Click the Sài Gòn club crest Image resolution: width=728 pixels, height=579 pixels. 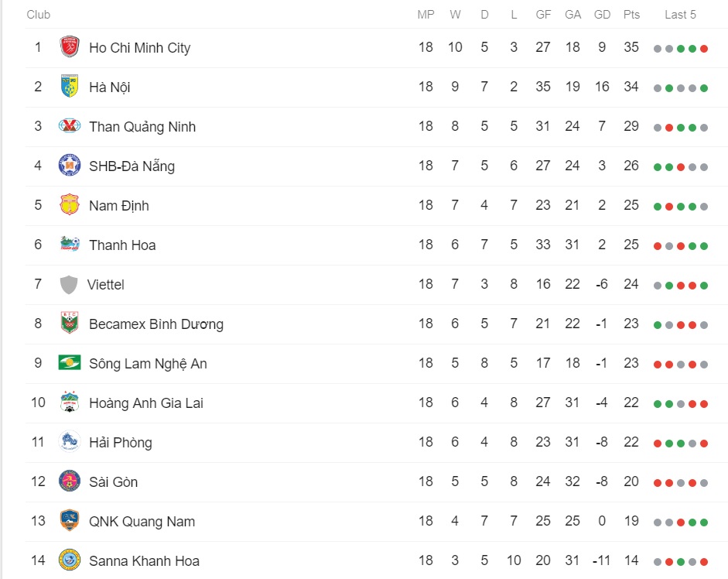(x=69, y=481)
